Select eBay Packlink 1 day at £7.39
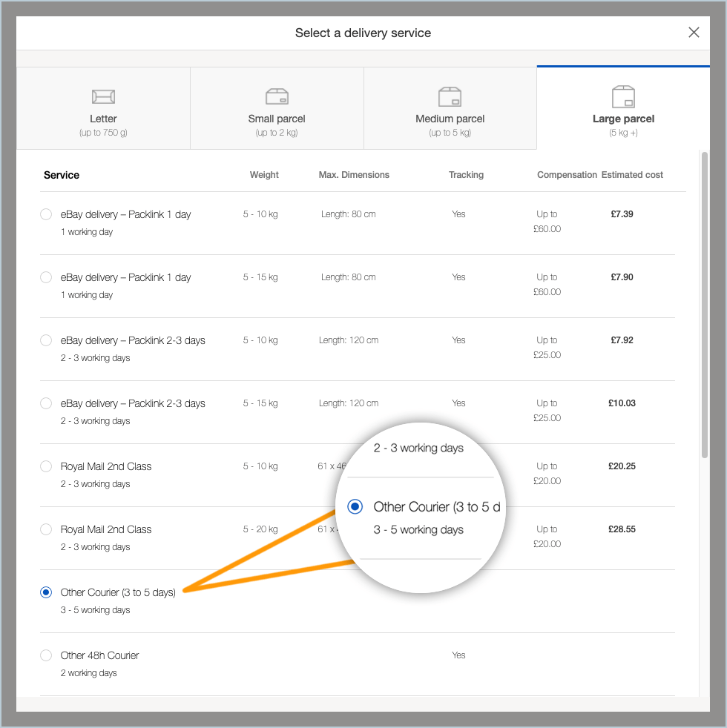727x728 pixels. (x=46, y=214)
